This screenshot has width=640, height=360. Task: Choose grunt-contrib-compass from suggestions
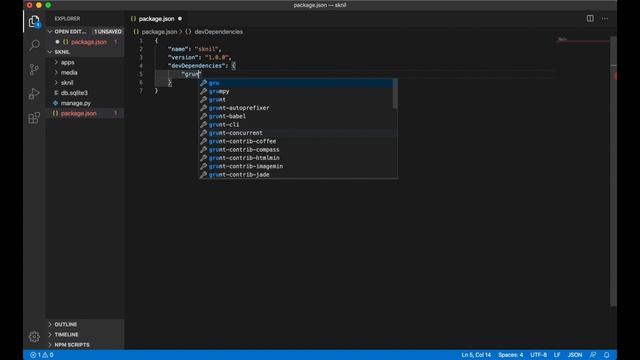click(296, 150)
